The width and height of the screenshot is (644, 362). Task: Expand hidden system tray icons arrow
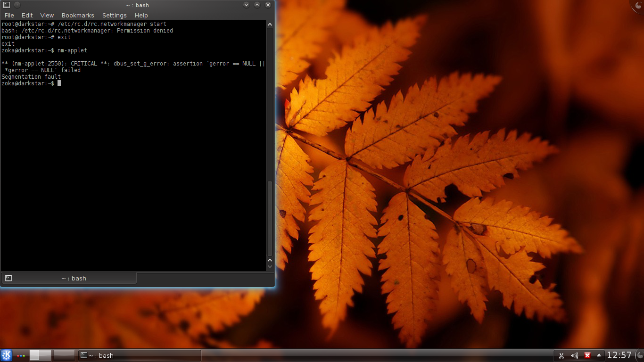pos(599,355)
